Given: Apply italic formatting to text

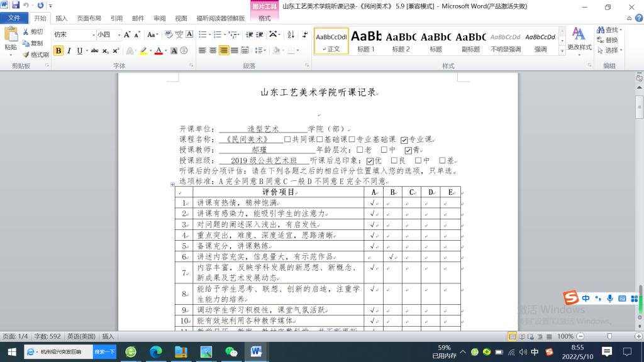Looking at the screenshot, I should [x=69, y=51].
